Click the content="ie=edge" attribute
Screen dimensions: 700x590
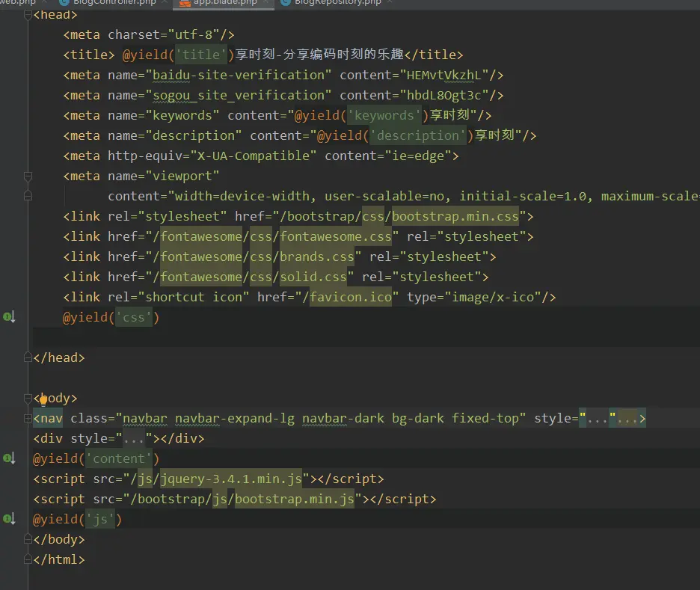point(388,156)
